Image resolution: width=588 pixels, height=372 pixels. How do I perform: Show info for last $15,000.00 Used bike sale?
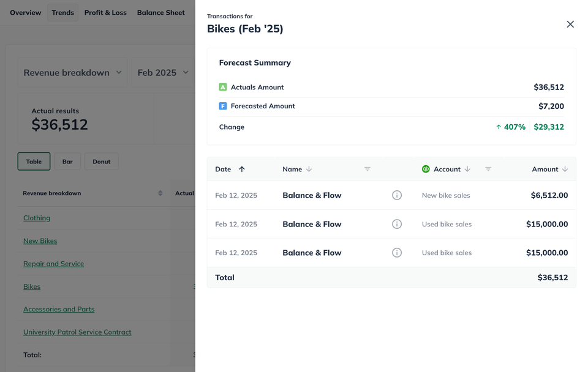pyautogui.click(x=397, y=253)
